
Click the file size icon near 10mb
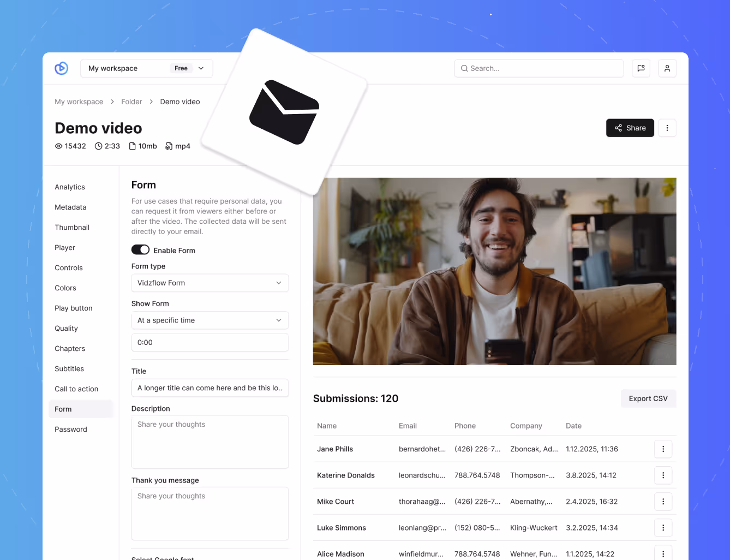[132, 146]
